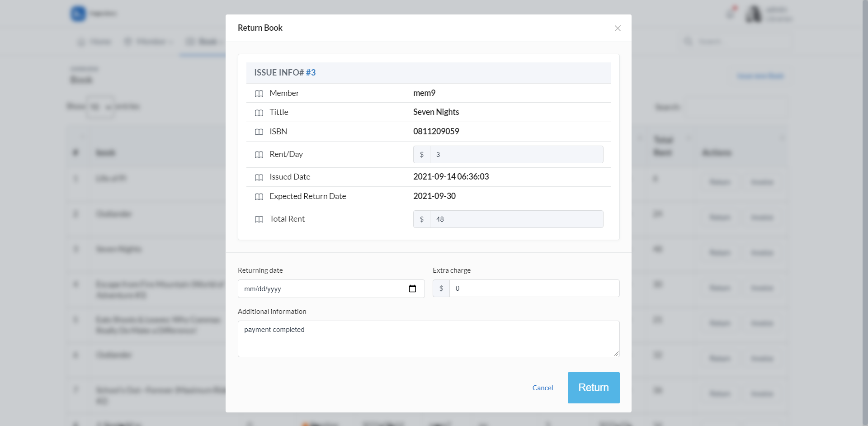Image resolution: width=868 pixels, height=426 pixels.
Task: Open the calendar picker for Returning date
Action: pos(412,289)
